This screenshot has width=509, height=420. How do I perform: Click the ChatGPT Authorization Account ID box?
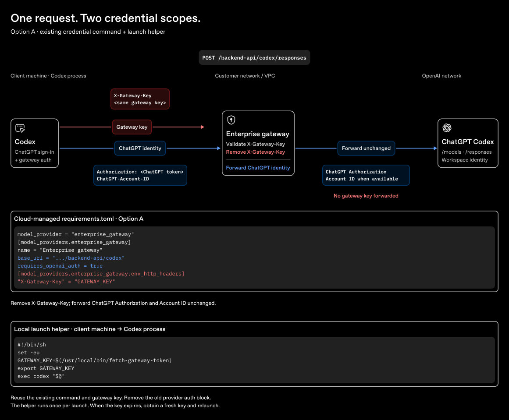[366, 175]
